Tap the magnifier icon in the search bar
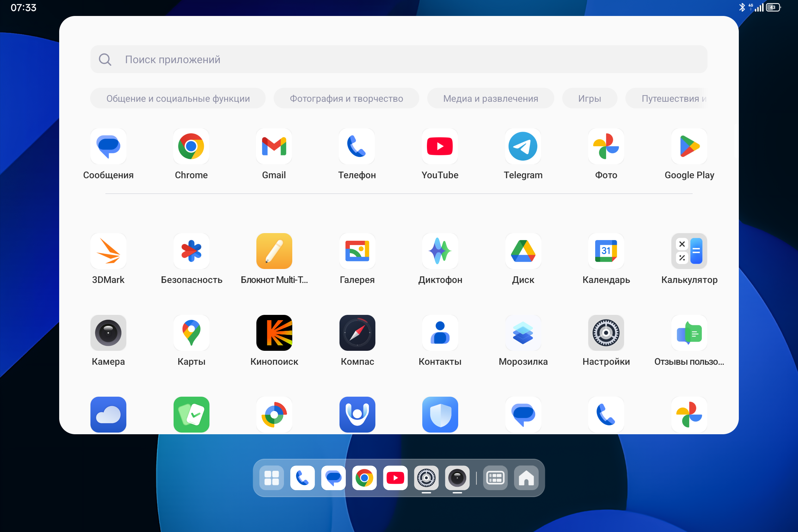The height and width of the screenshot is (532, 798). (105, 60)
